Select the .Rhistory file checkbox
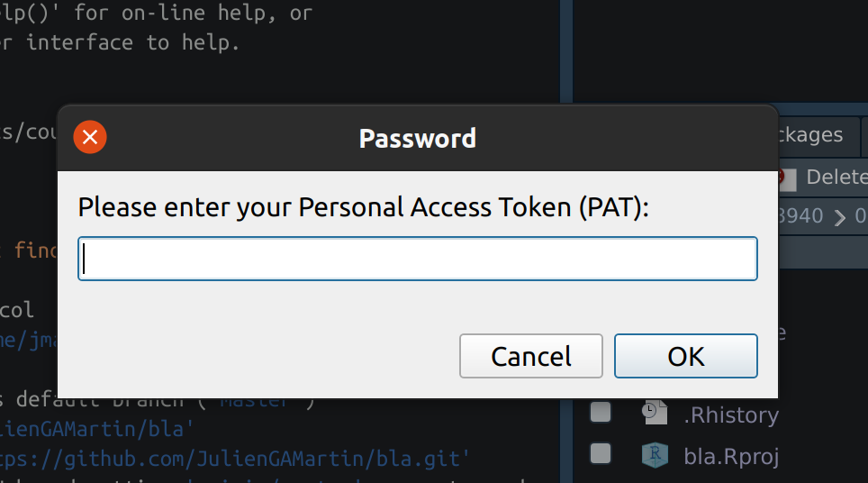This screenshot has height=483, width=868. pyautogui.click(x=601, y=413)
